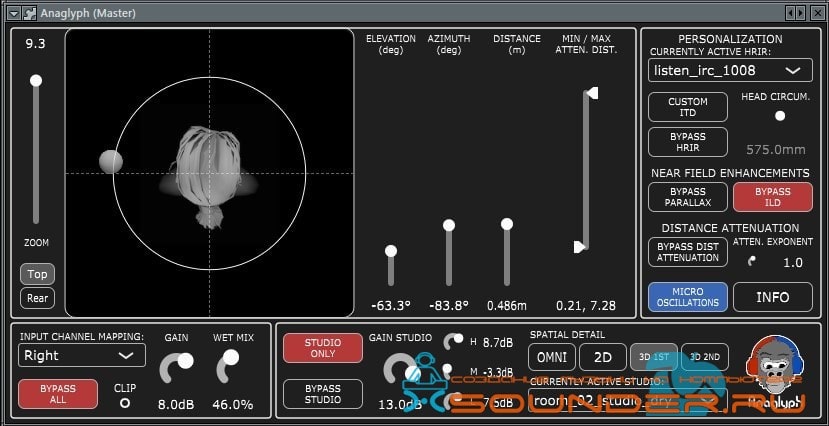Click the distance value 0.486m
This screenshot has width=829, height=426.
pyautogui.click(x=506, y=305)
